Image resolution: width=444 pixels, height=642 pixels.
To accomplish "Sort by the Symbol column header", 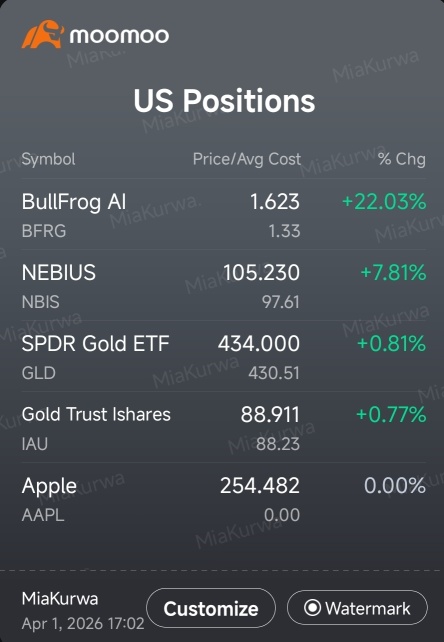I will tap(48, 159).
